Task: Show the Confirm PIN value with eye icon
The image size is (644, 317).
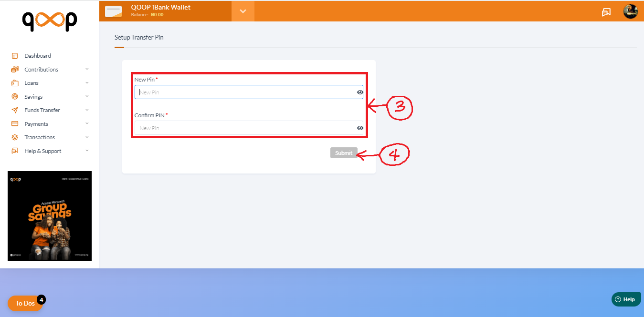Action: [360, 128]
